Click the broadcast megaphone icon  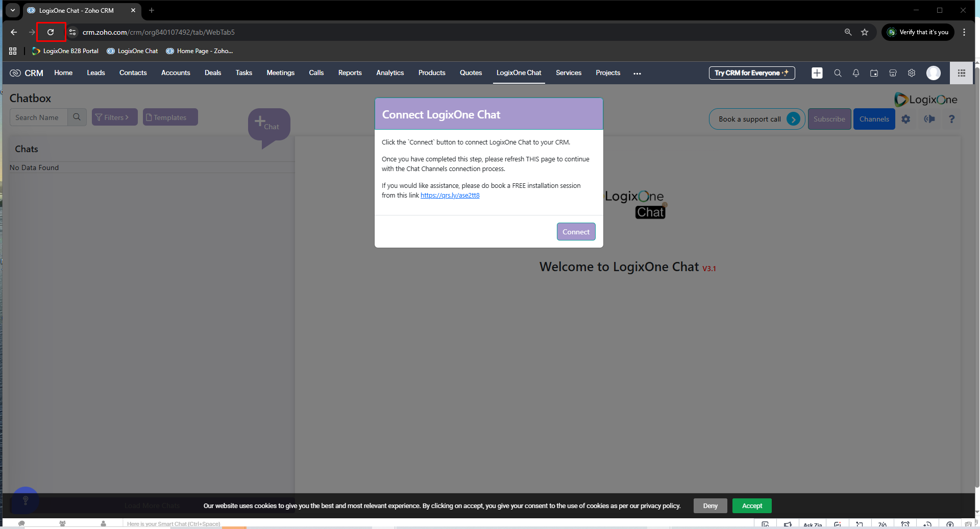pos(929,119)
